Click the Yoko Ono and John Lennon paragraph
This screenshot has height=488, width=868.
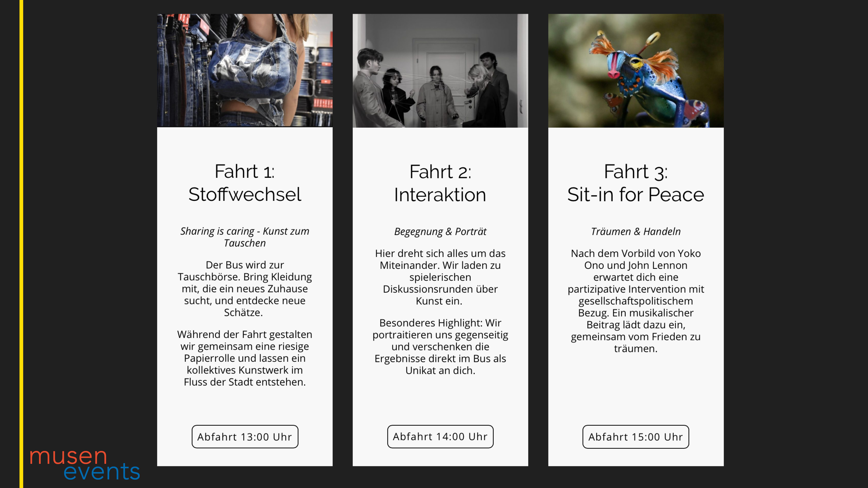[x=635, y=301]
